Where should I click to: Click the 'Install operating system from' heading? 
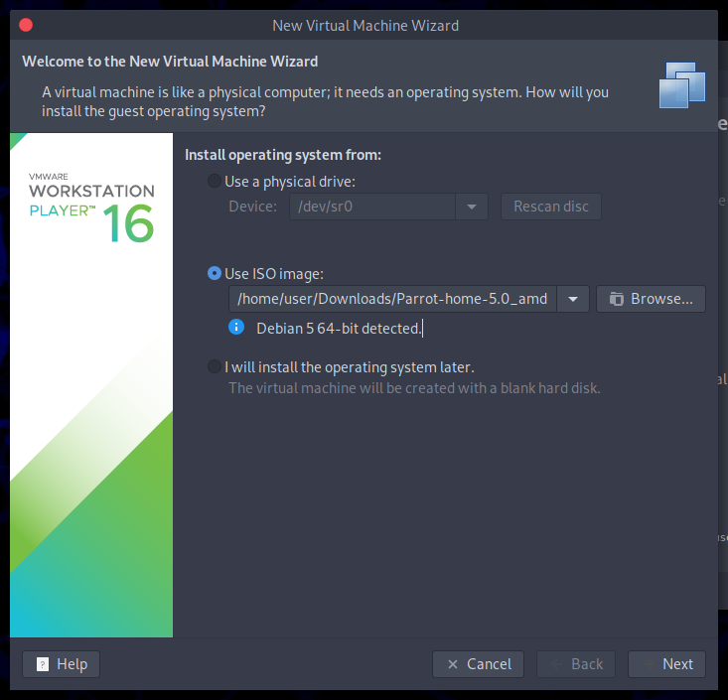(x=283, y=155)
